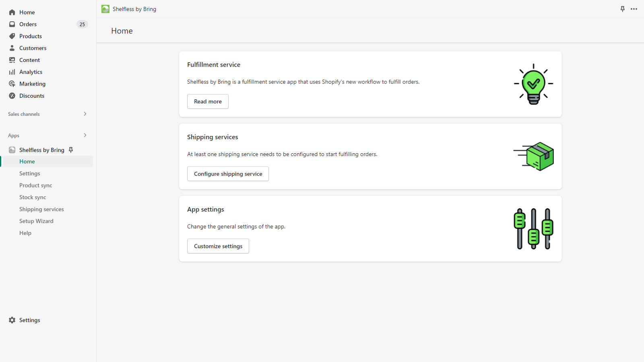
Task: Click the Customers person icon
Action: tap(12, 48)
